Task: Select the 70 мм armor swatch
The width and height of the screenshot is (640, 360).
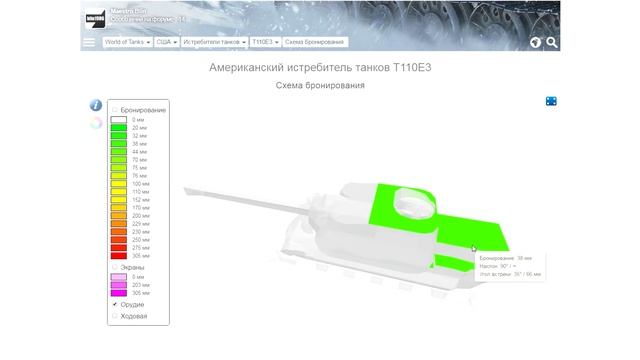Action: (x=118, y=160)
